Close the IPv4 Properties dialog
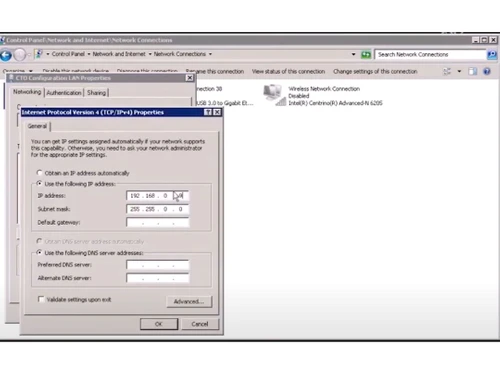This screenshot has height=375, width=500. coord(217,112)
